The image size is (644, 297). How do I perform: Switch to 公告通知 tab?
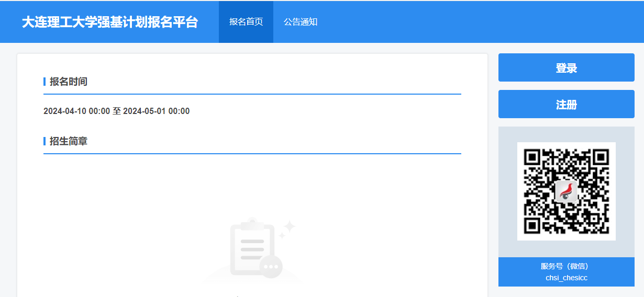[301, 22]
